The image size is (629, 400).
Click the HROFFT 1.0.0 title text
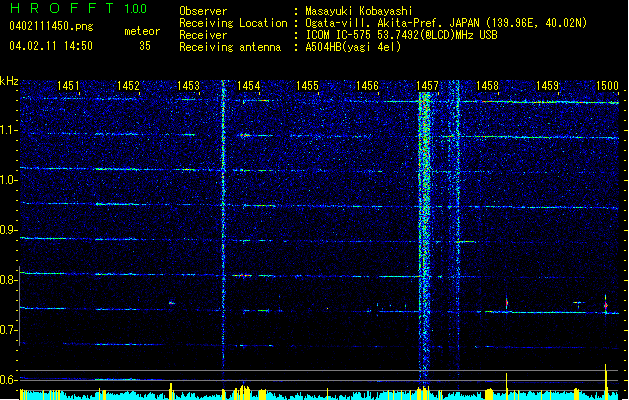pos(78,8)
